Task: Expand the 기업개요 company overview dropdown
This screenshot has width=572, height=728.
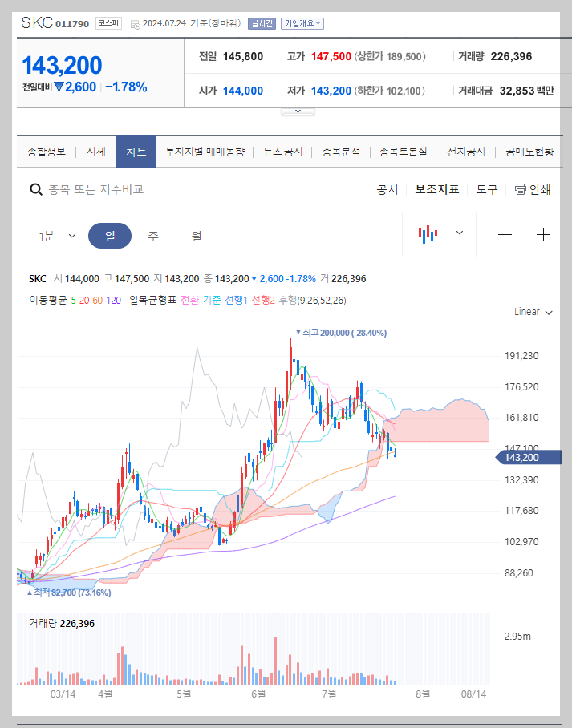Action: [301, 24]
